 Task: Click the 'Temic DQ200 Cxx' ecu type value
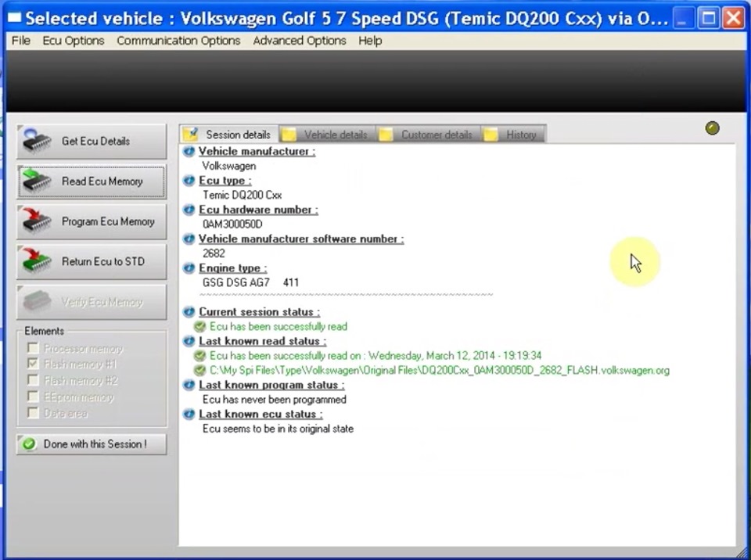[x=242, y=195]
